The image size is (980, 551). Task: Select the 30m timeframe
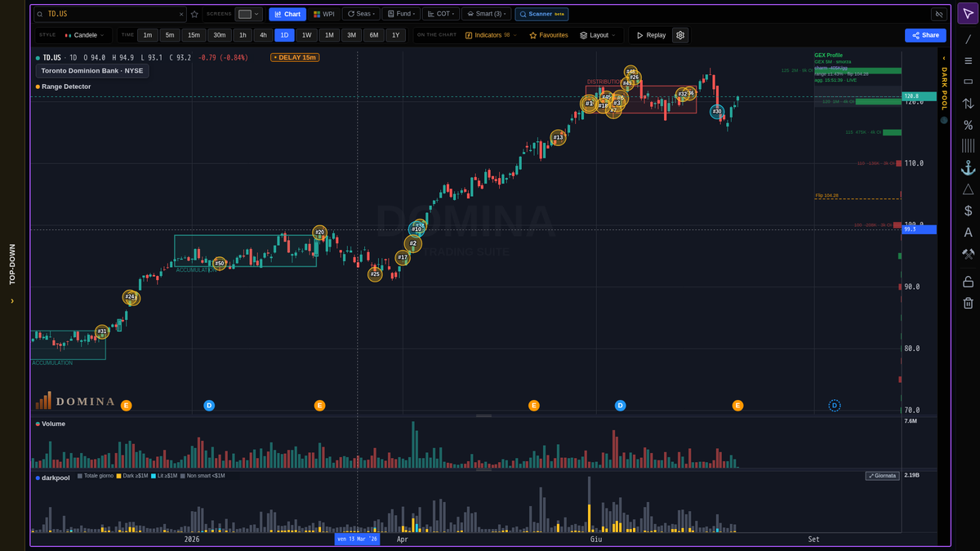[x=219, y=35]
